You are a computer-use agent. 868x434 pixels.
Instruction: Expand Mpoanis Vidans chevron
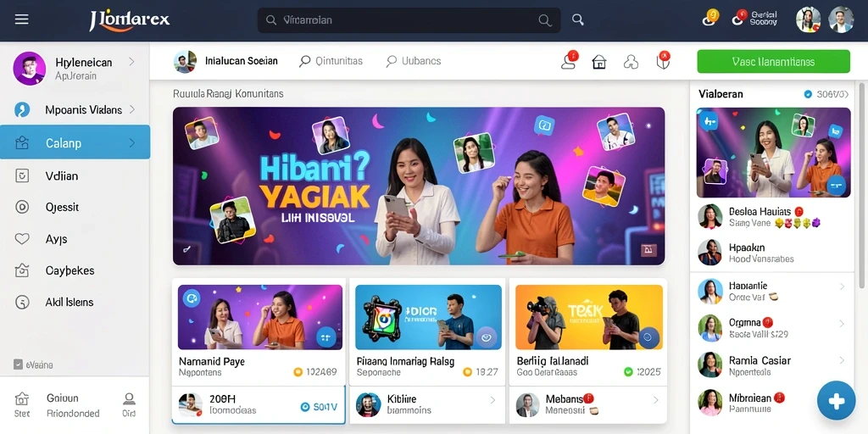pyautogui.click(x=131, y=109)
